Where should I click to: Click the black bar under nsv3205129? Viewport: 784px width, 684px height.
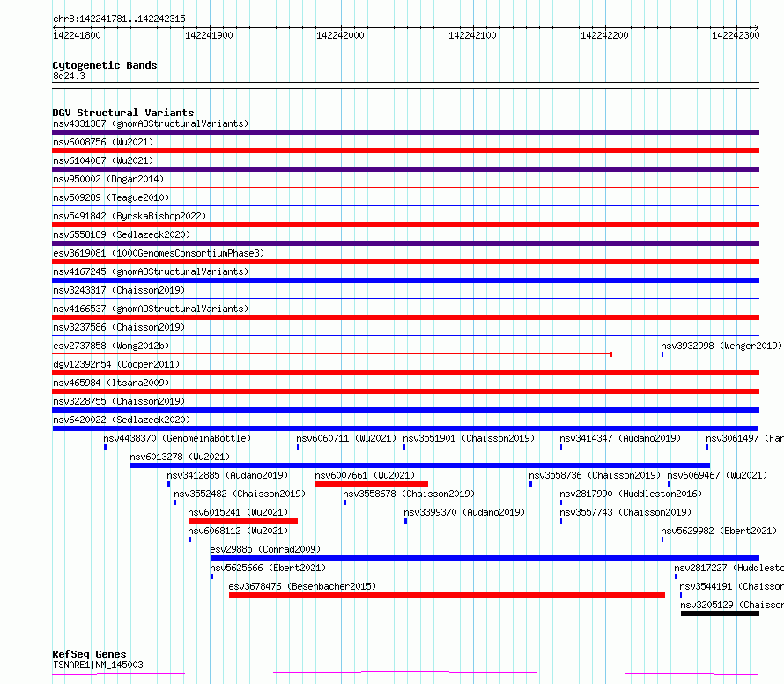[x=720, y=613]
